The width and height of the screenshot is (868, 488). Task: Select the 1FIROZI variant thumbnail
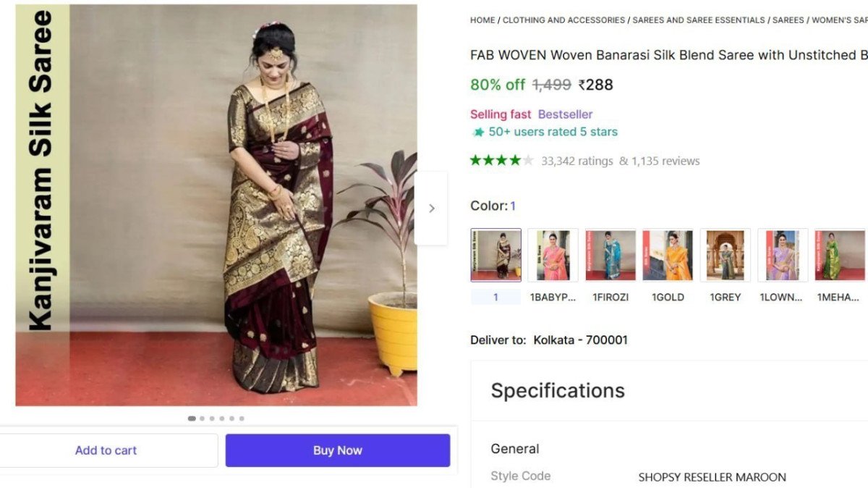point(610,254)
